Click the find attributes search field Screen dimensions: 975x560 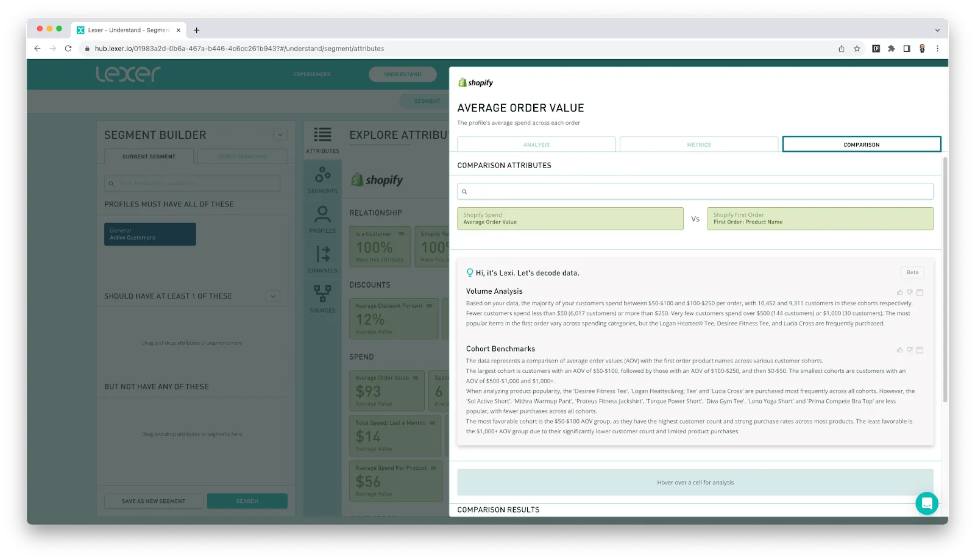(192, 183)
